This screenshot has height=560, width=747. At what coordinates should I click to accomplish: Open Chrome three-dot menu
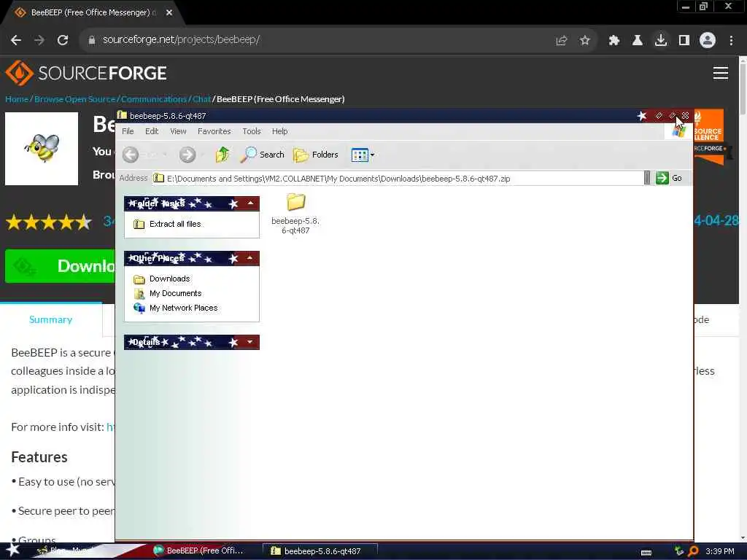tap(731, 41)
